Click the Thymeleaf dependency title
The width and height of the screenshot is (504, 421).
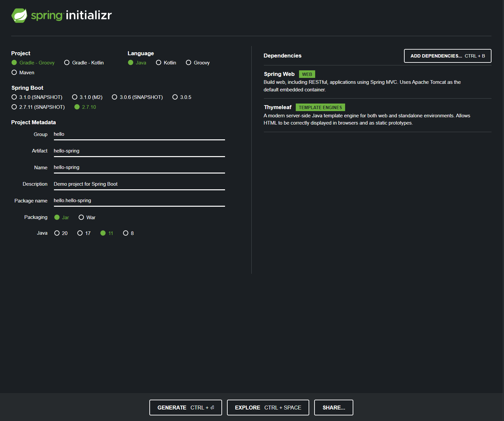click(x=278, y=107)
